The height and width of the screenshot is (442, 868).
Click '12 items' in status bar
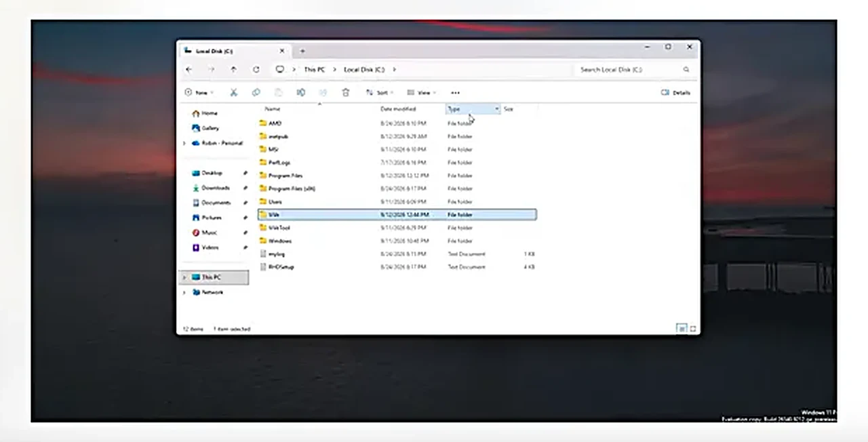tap(193, 329)
